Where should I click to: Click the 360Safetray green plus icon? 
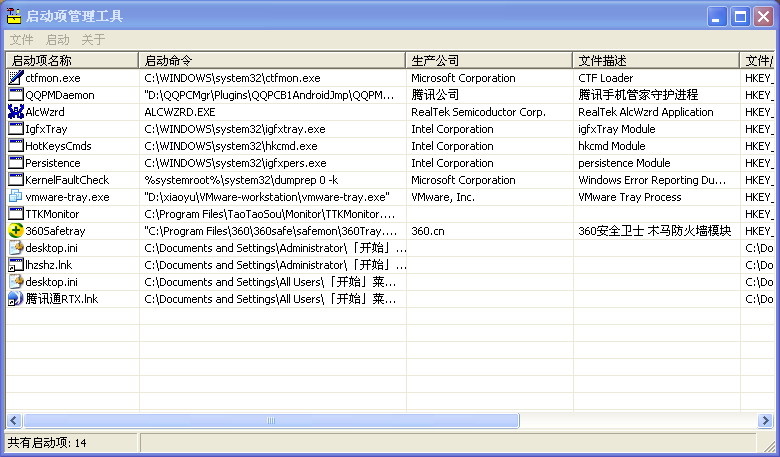pyautogui.click(x=16, y=230)
